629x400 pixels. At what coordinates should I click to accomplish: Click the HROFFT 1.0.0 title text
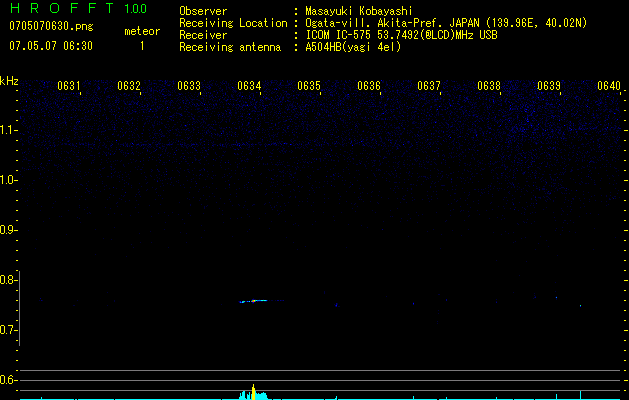tap(78, 8)
